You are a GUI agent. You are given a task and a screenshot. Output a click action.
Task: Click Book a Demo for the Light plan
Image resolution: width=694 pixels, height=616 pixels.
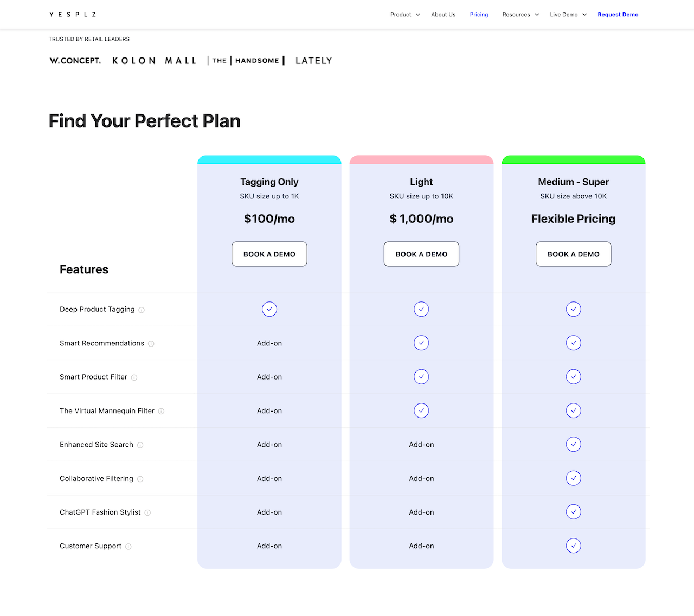[x=421, y=254]
